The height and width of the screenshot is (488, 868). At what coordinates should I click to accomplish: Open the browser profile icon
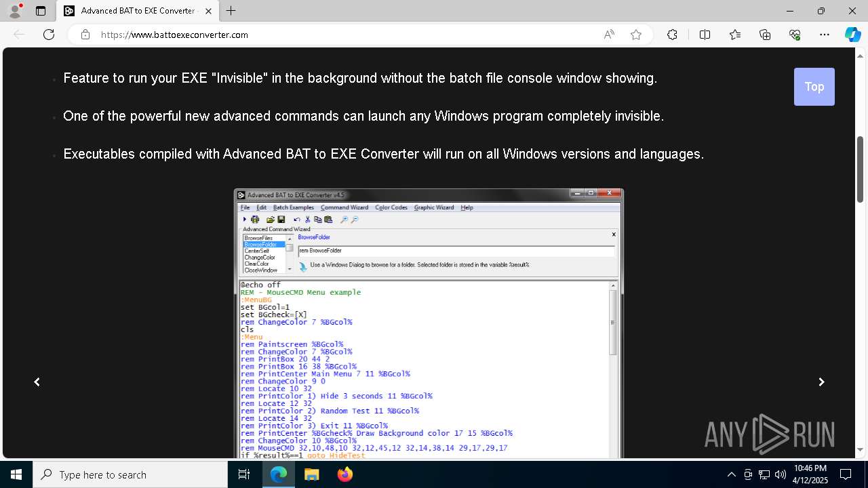(15, 11)
